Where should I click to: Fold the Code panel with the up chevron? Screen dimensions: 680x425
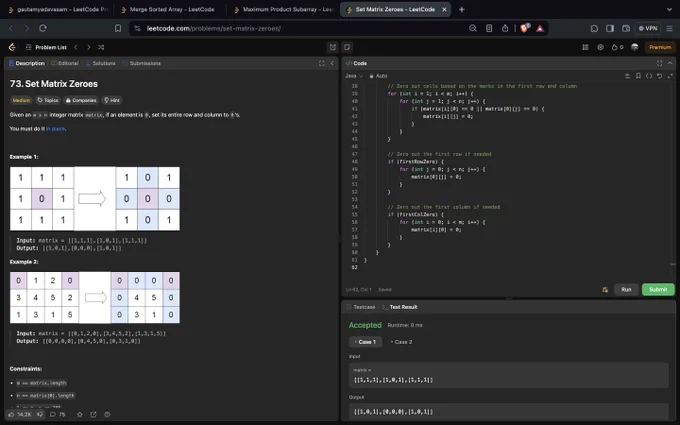pyautogui.click(x=670, y=63)
